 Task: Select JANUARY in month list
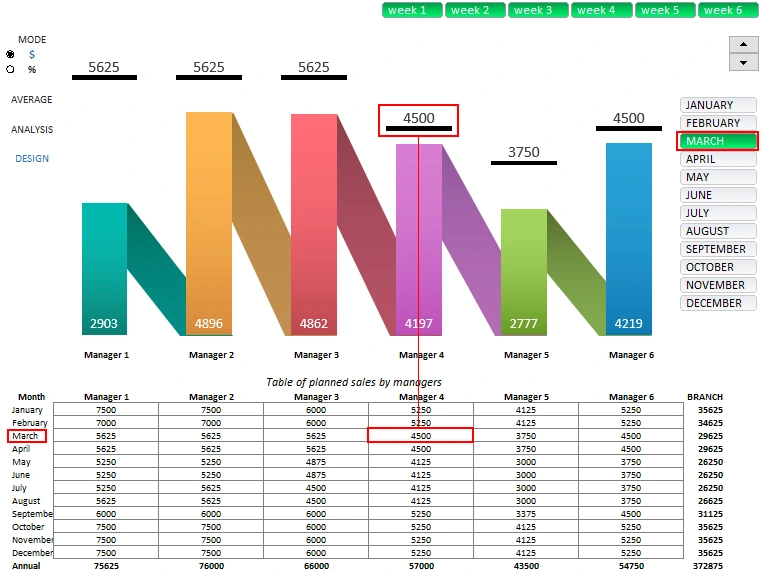717,105
